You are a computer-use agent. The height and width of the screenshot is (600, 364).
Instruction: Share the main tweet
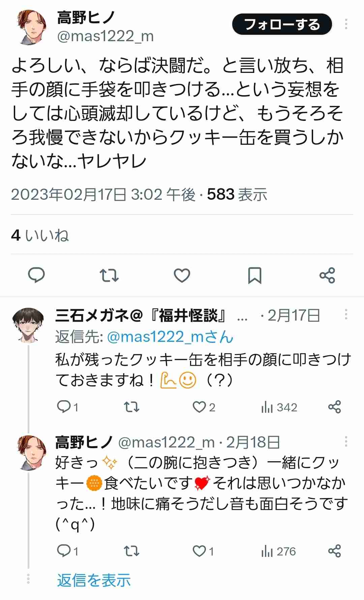point(327,275)
